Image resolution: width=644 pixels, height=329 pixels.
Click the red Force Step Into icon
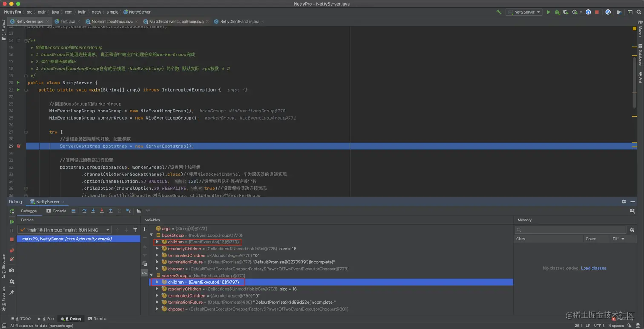click(102, 211)
